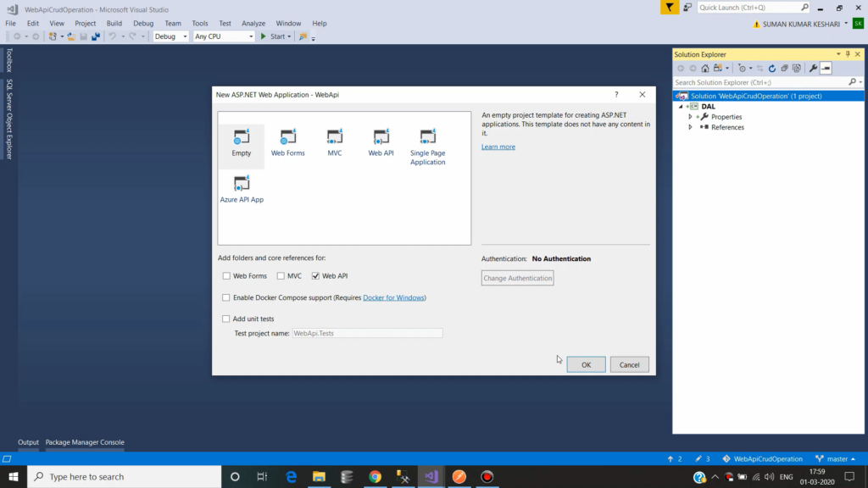Open the Any CPU platform dropdown
This screenshot has width=868, height=488.
click(x=224, y=36)
